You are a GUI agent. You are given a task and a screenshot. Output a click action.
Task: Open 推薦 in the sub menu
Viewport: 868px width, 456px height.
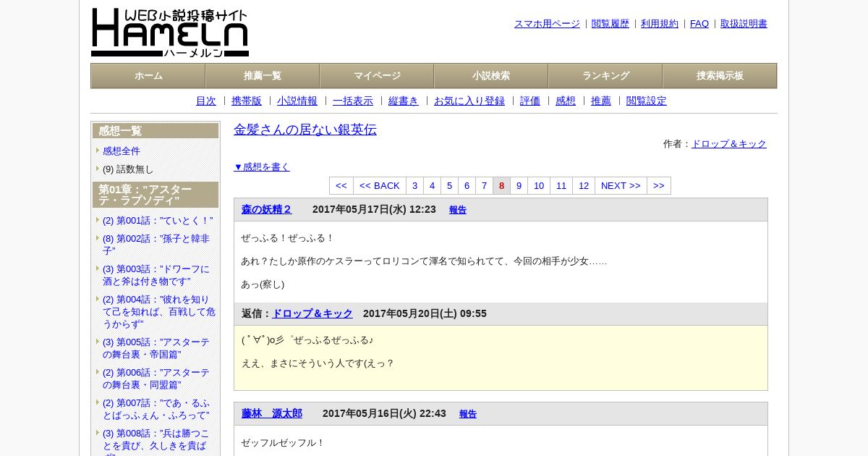601,101
